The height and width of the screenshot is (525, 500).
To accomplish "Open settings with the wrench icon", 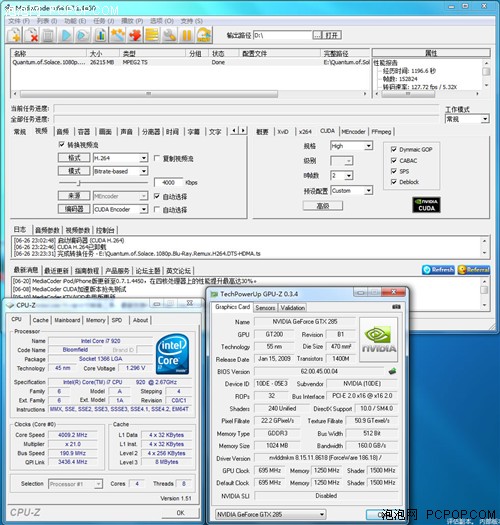I will 169,35.
